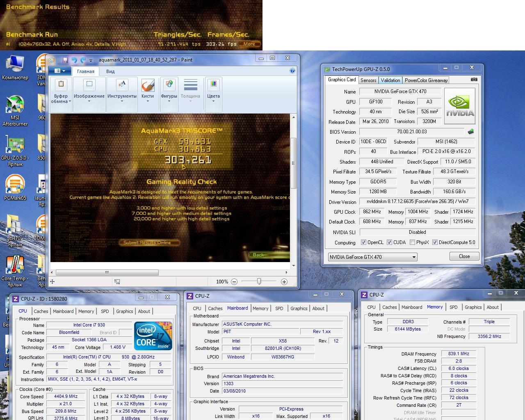525x420 pixels.
Task: Switch to GPU-Z Graphics Card tab
Action: pos(342,80)
